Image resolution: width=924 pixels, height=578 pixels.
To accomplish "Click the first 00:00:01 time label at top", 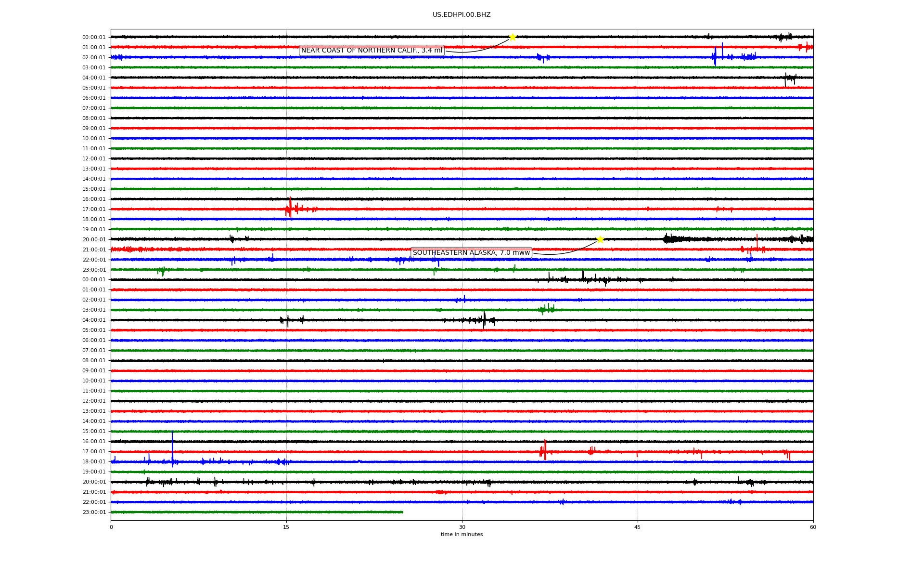I will pos(94,37).
